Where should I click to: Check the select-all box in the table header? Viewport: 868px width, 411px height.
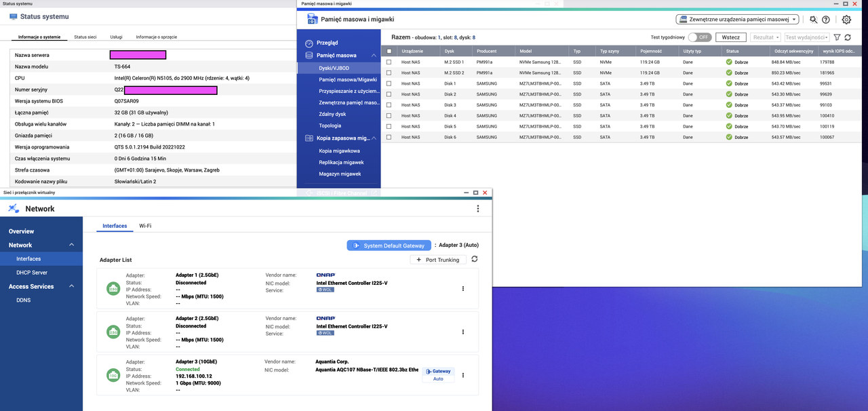389,51
